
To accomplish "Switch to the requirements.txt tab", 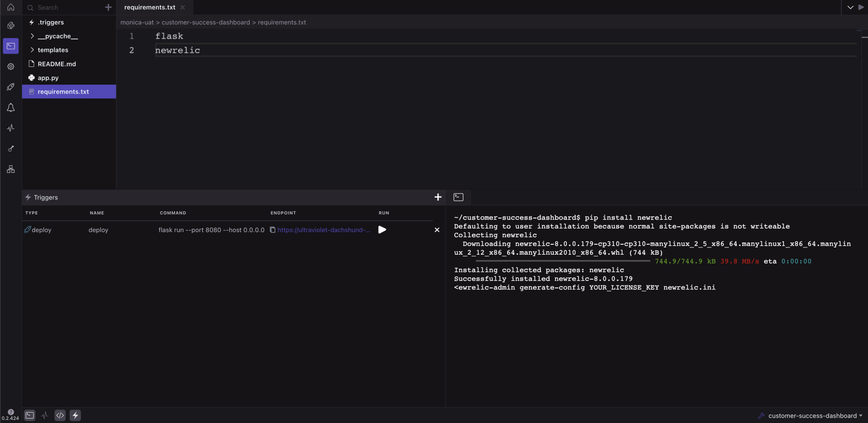I will pos(149,7).
